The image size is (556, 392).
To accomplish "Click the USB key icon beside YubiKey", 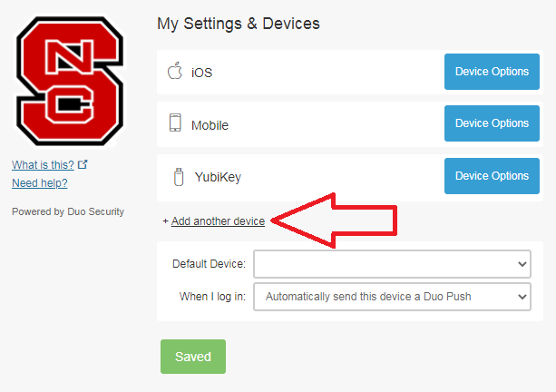I will 179,176.
